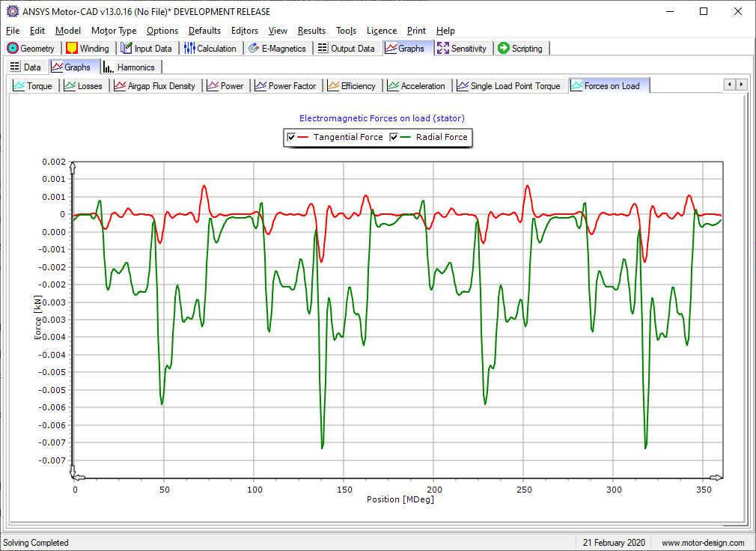This screenshot has height=551, width=756.
Task: Open the Editors menu
Action: [245, 31]
